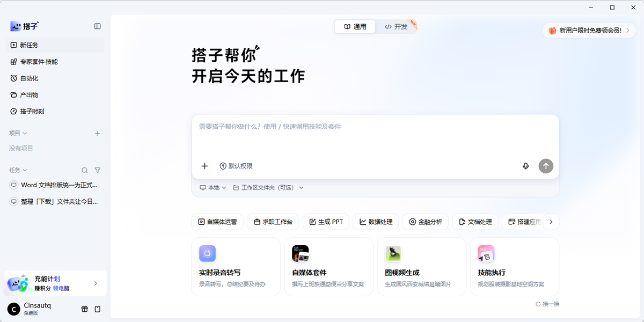The width and height of the screenshot is (644, 322).
Task: Switch to 通用 mode
Action: click(x=355, y=26)
